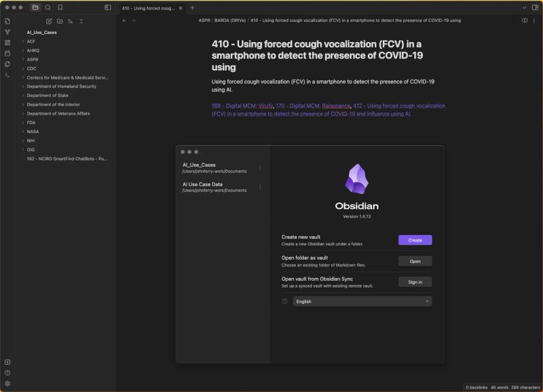Add a new tab
The image size is (543, 392).
(193, 7)
